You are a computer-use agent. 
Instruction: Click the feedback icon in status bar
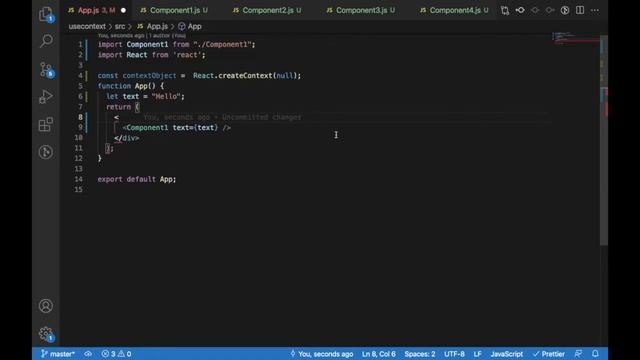(x=578, y=354)
